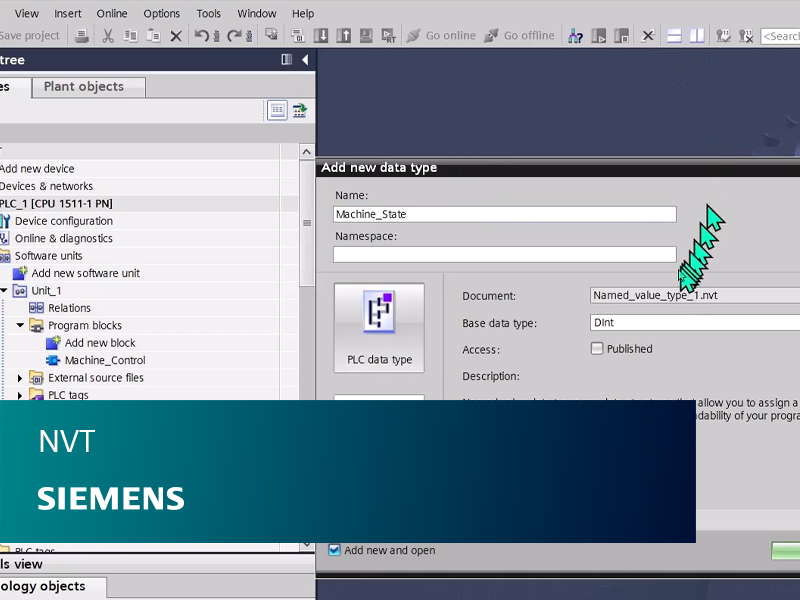This screenshot has width=800, height=600.
Task: Click the Print icon in toolbar
Action: (x=82, y=36)
